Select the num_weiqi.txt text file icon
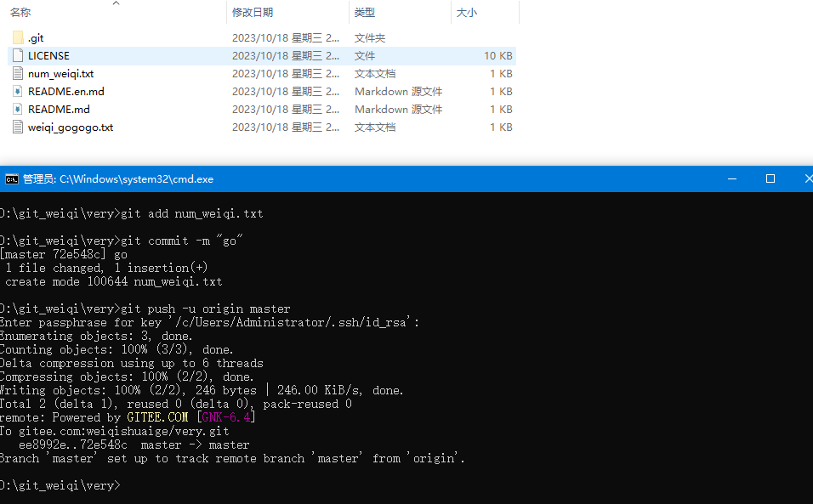This screenshot has width=813, height=504. [x=18, y=74]
